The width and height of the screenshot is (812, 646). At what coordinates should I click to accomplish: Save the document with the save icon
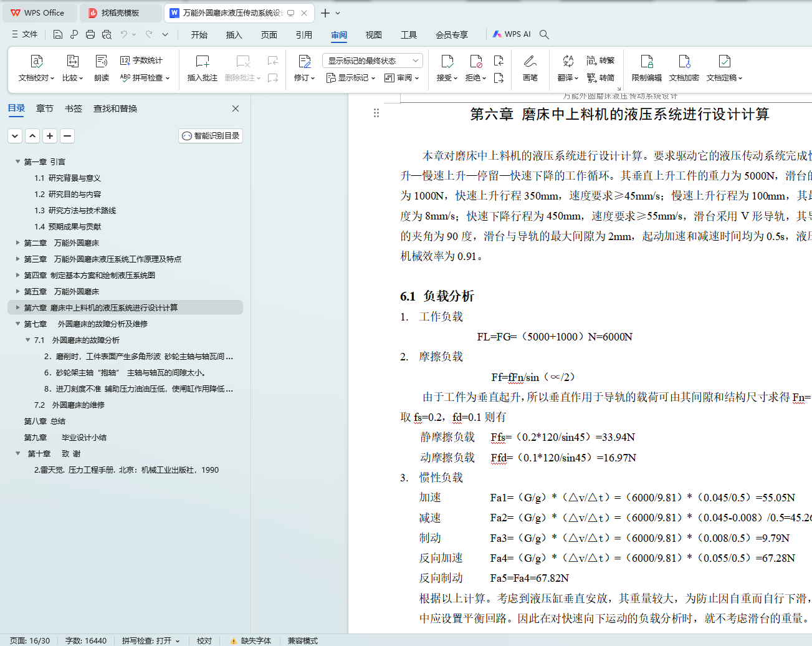point(58,34)
